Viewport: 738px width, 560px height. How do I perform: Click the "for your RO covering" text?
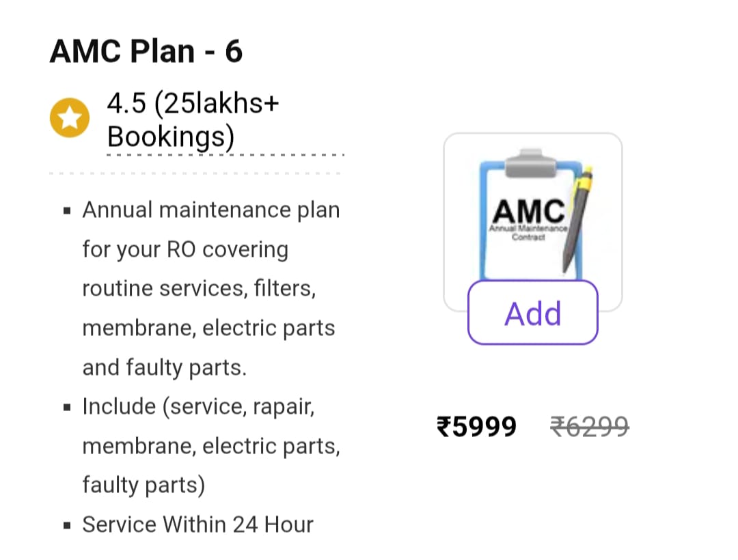tap(185, 249)
